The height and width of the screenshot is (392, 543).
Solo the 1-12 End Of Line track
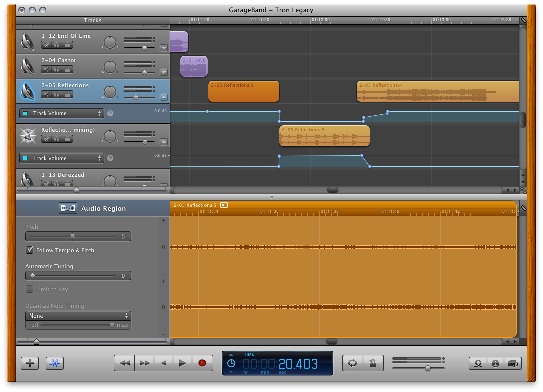[57, 45]
